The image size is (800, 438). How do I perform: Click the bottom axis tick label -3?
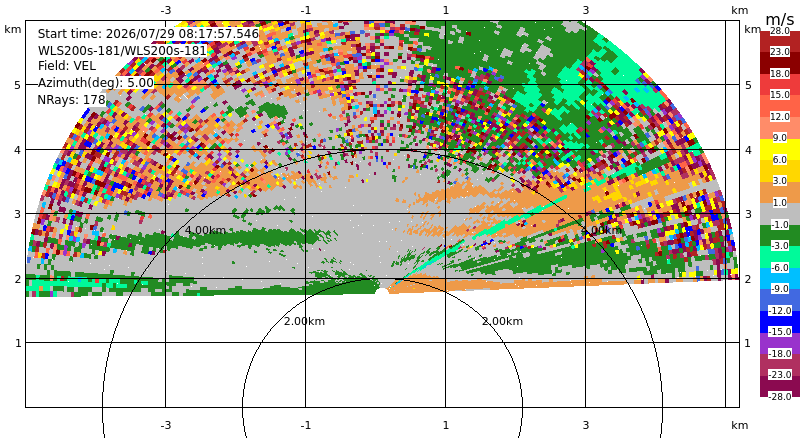[x=165, y=425]
